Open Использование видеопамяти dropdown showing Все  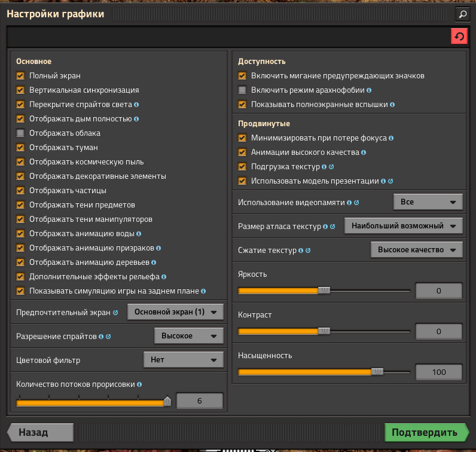coord(428,202)
